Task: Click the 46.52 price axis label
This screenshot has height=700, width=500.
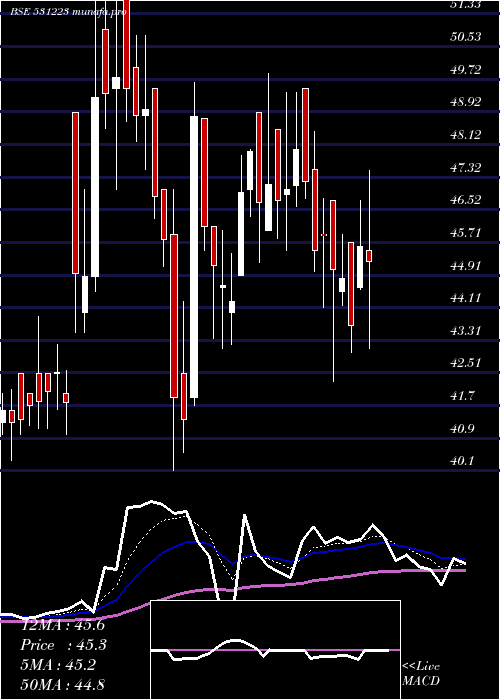Action: pos(466,200)
